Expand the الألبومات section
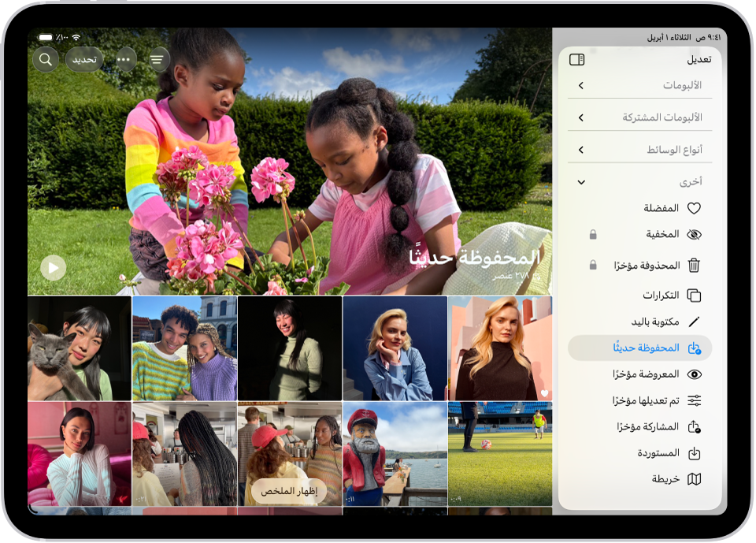The width and height of the screenshot is (756, 543). point(581,85)
